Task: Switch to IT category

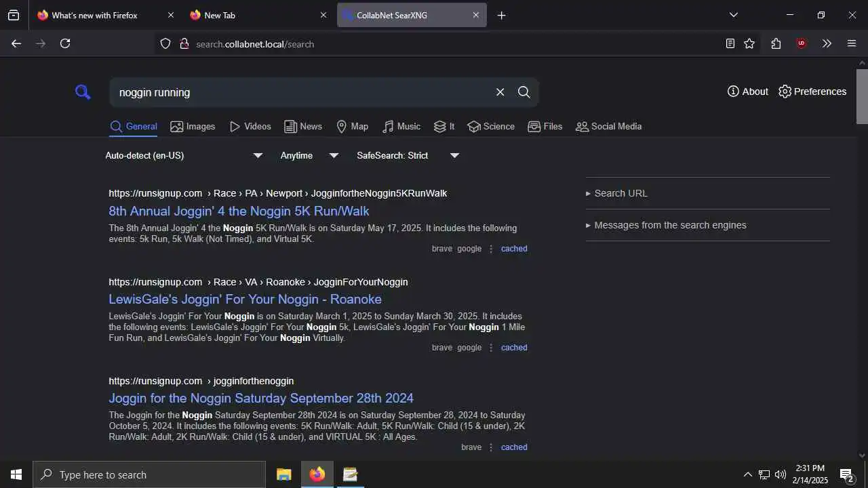Action: [x=444, y=127]
